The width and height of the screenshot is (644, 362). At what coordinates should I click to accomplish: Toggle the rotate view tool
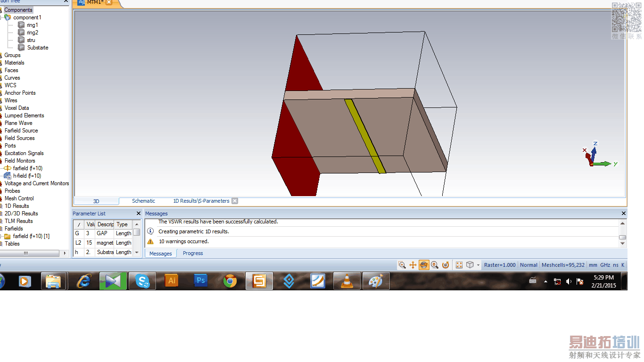424,265
